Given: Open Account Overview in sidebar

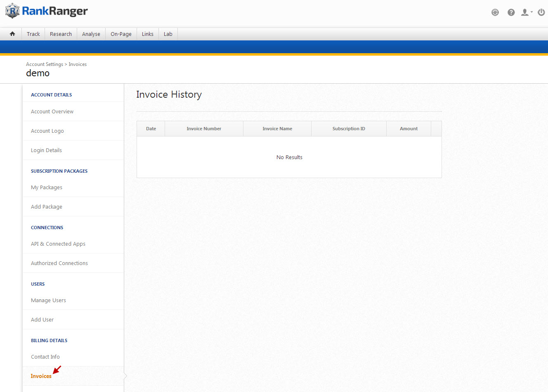Looking at the screenshot, I should pos(52,111).
